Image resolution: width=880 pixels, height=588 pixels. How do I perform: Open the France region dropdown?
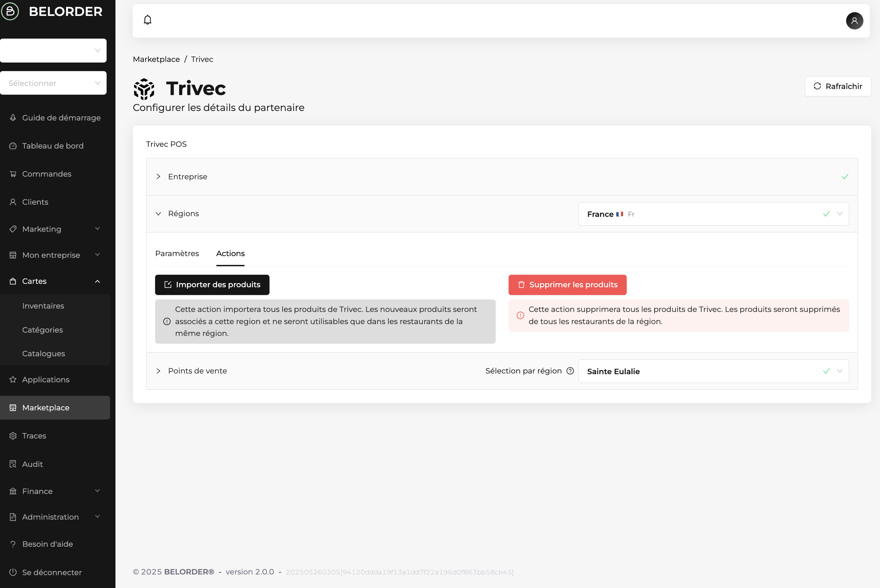click(713, 214)
